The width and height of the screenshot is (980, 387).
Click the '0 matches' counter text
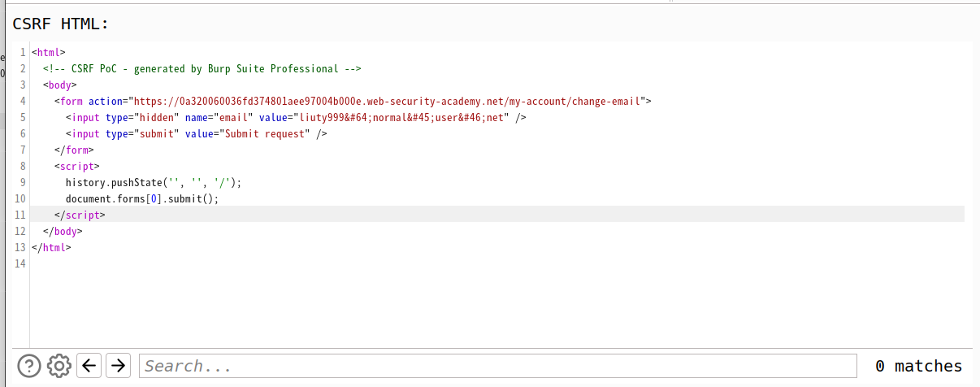tap(918, 366)
